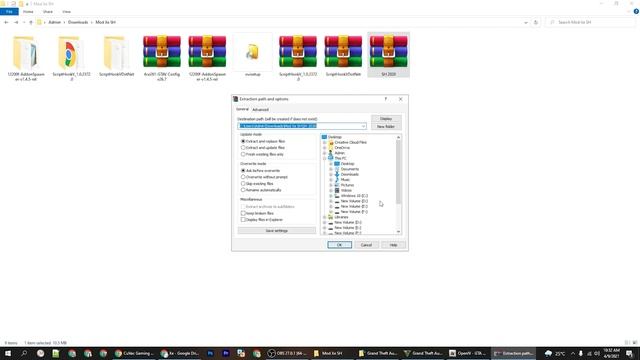Go back in File Explorer
640x360 pixels.
[x=6, y=22]
